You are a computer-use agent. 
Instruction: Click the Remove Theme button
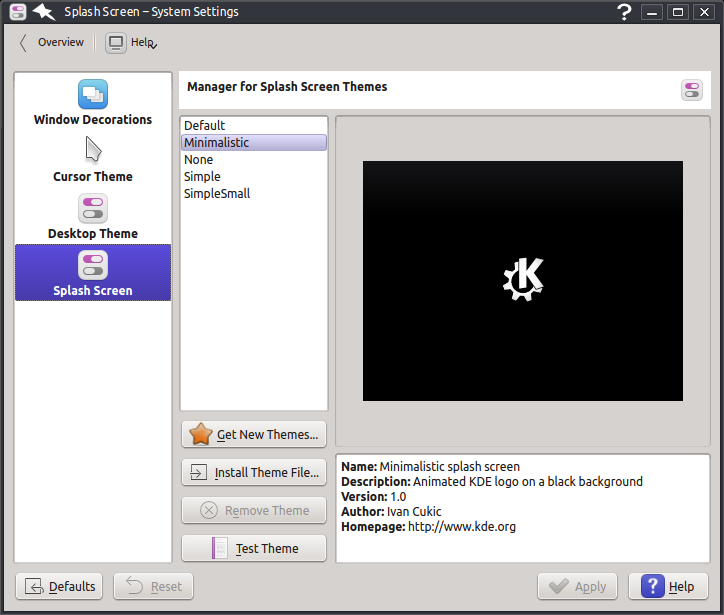pyautogui.click(x=254, y=510)
